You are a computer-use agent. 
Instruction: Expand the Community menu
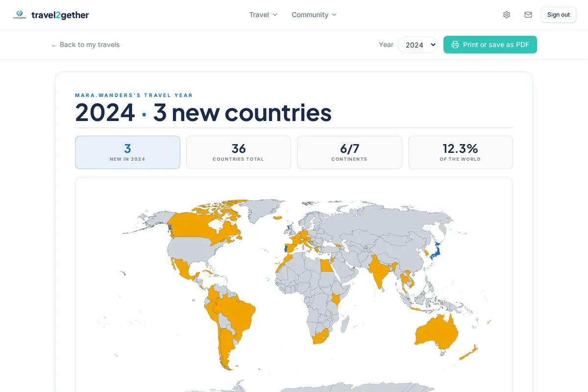(314, 15)
